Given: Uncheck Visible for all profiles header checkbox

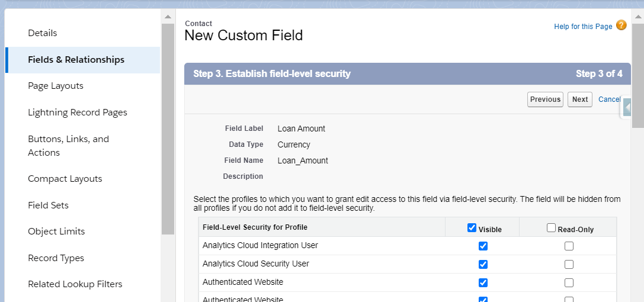Looking at the screenshot, I should click(x=472, y=228).
